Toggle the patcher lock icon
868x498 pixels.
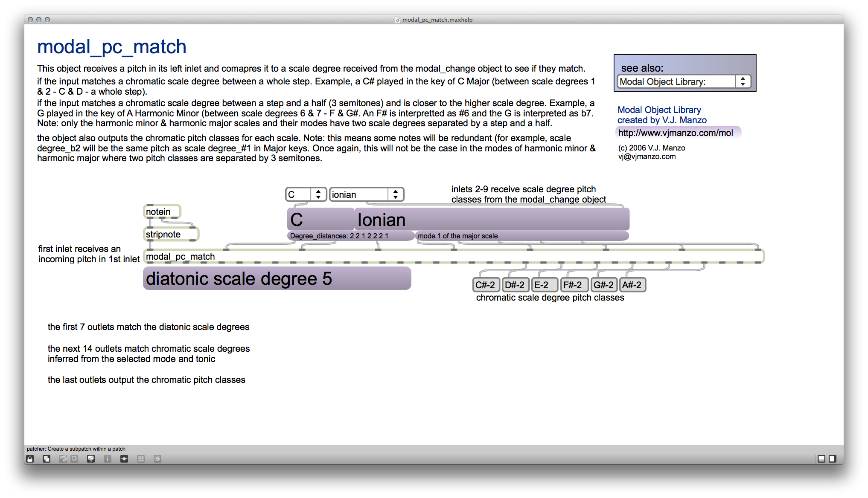click(x=30, y=459)
